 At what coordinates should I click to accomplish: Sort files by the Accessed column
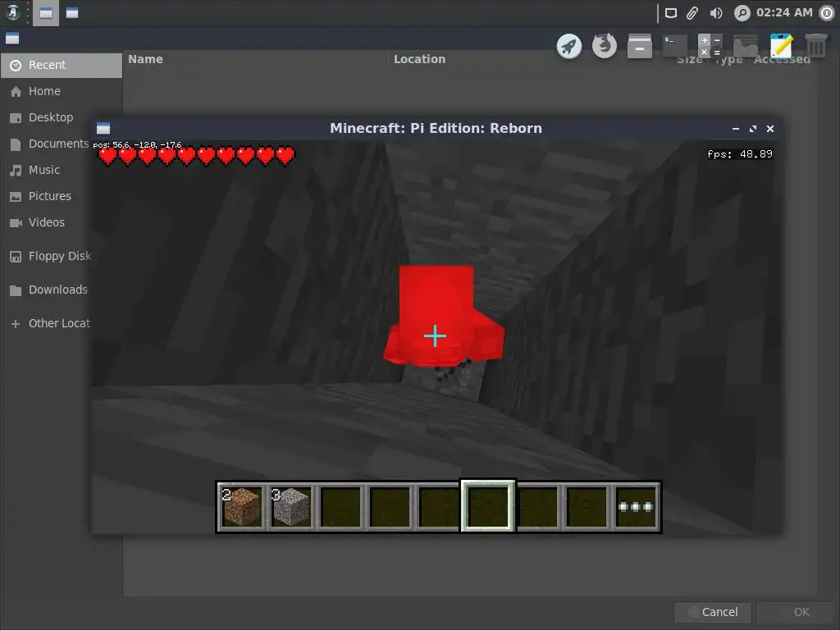(x=782, y=59)
